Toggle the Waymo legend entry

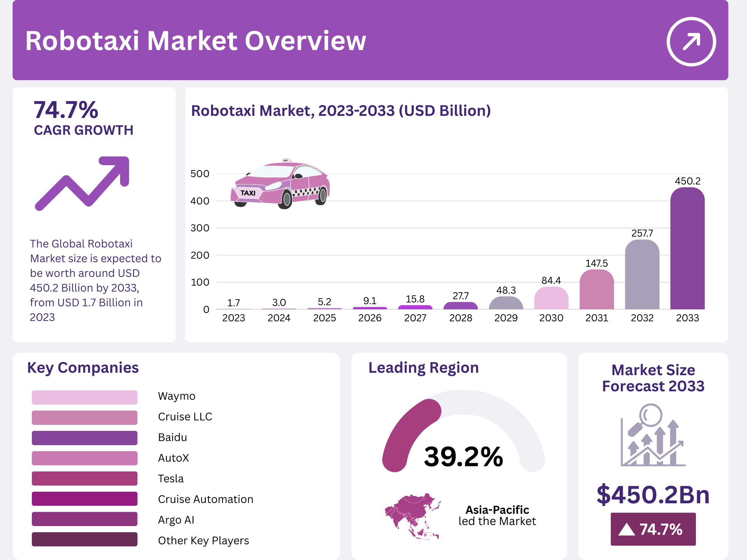tap(85, 397)
